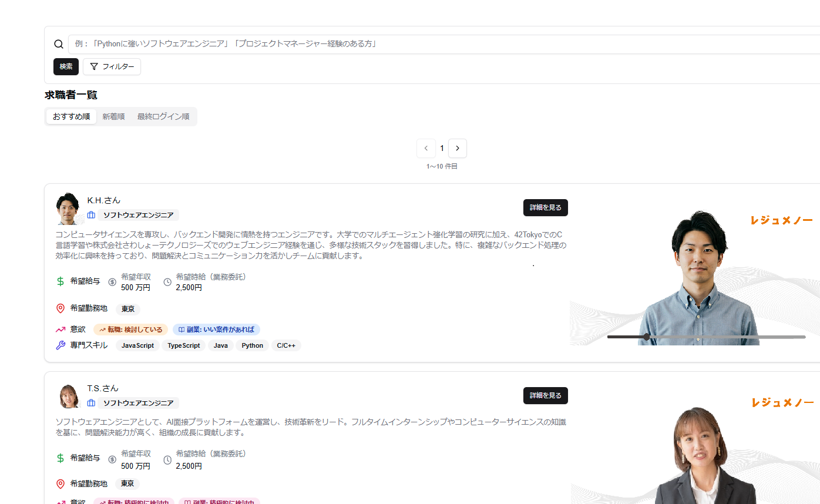Click T.S.さん's large resume video thumbnail
Viewport: 820px width, 504px height.
[x=695, y=446]
